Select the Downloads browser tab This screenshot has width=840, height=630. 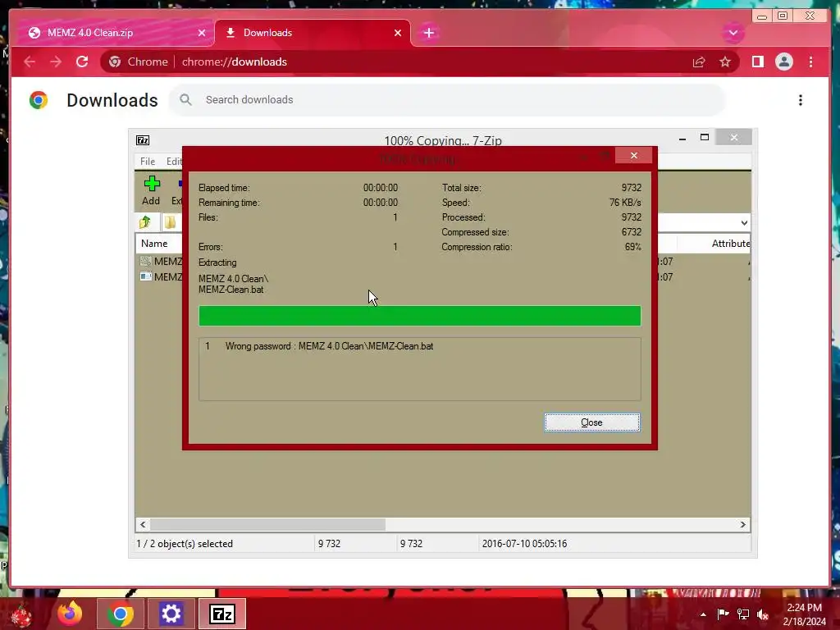click(313, 33)
